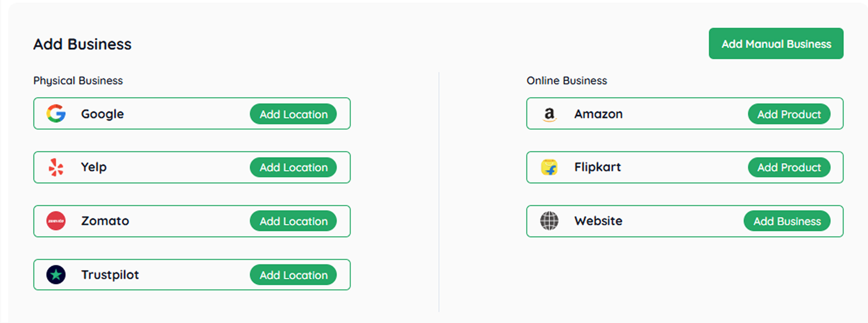Click the Flipkart bag logo icon
Image resolution: width=868 pixels, height=323 pixels.
pyautogui.click(x=549, y=168)
